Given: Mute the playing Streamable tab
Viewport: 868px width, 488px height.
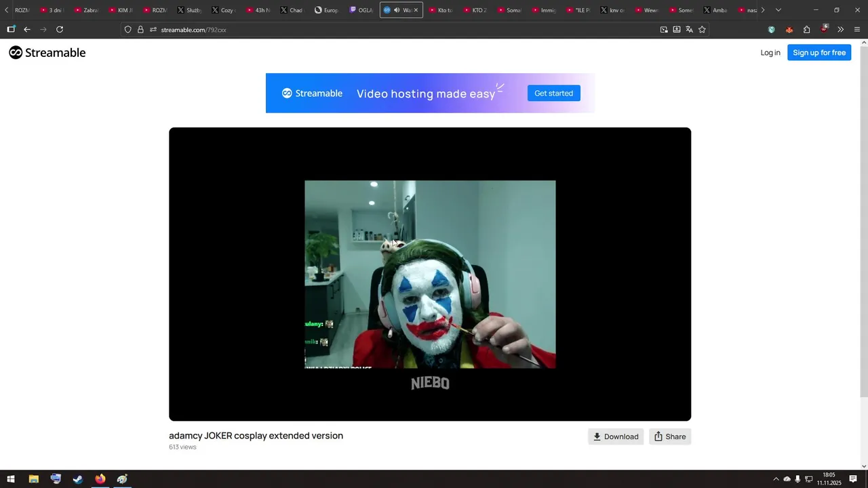Looking at the screenshot, I should pos(397,10).
